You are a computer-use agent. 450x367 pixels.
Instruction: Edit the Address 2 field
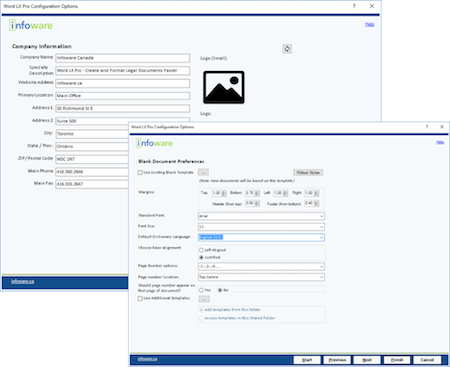point(92,121)
